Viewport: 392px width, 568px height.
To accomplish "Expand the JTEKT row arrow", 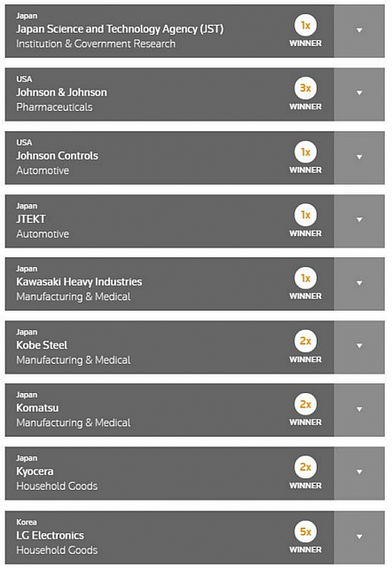I will pyautogui.click(x=359, y=221).
